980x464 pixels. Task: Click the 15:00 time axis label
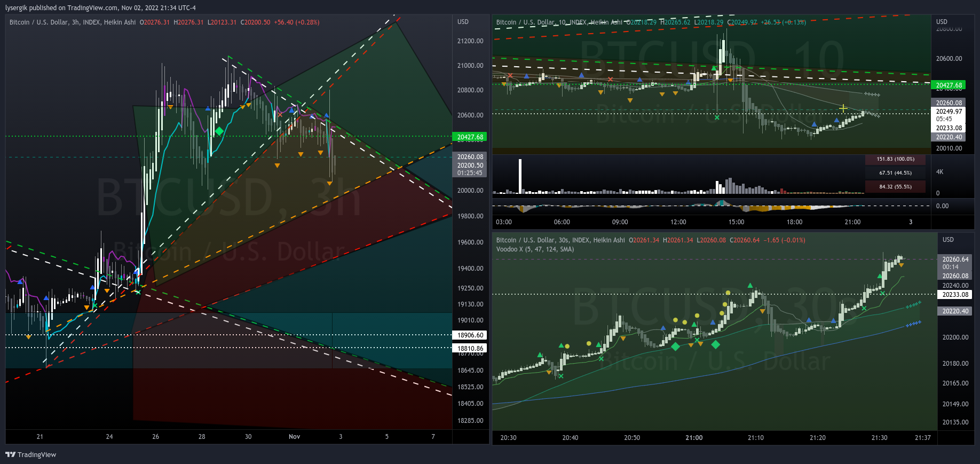coord(736,222)
